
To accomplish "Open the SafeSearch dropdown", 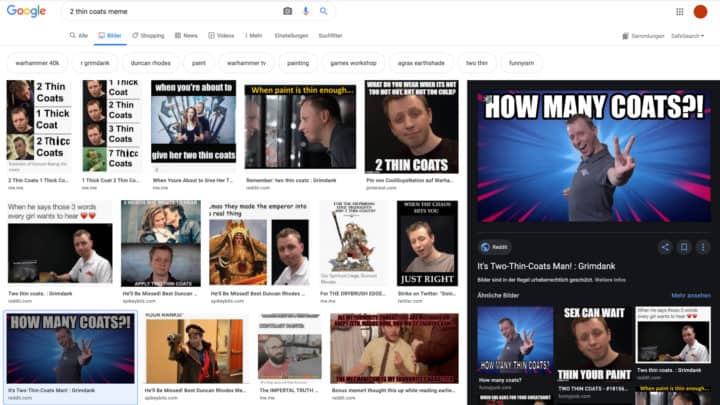I will coord(687,36).
